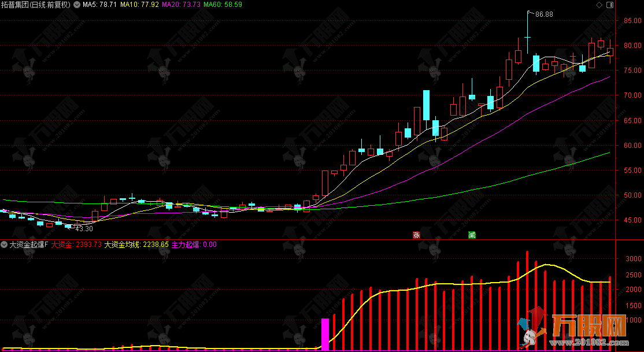This screenshot has width=644, height=352.
Task: Click the green 减 marker icon
Action: tap(472, 235)
